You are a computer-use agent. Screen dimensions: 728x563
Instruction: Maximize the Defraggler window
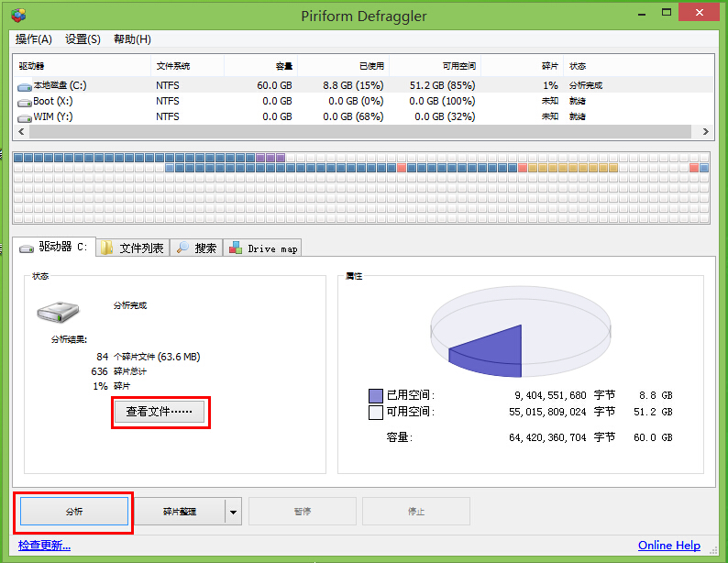pyautogui.click(x=667, y=13)
